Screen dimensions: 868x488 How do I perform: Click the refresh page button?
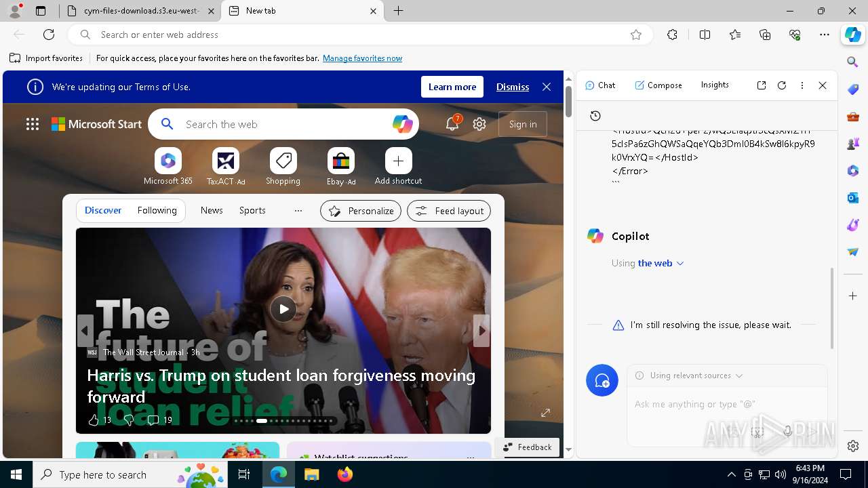[x=49, y=35]
